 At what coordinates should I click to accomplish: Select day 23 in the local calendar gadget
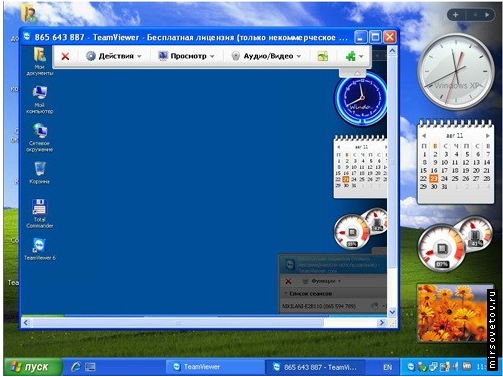click(x=434, y=178)
